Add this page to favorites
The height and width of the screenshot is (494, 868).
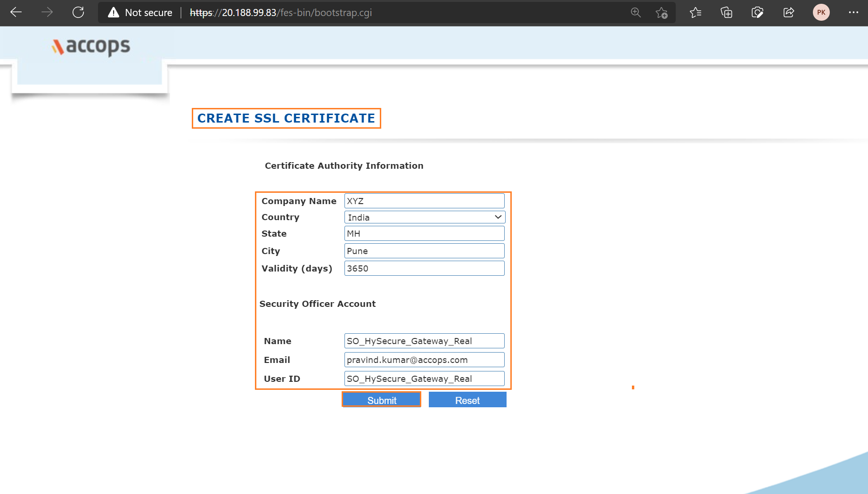(x=662, y=13)
